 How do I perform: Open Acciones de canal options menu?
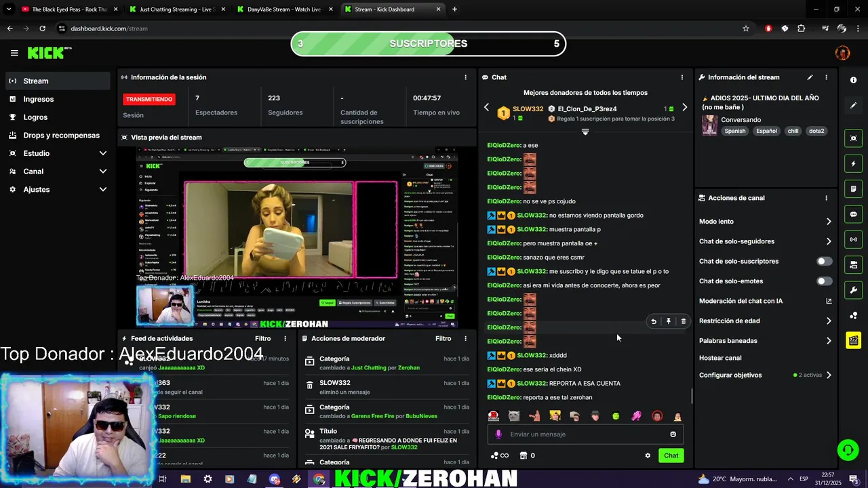(826, 198)
